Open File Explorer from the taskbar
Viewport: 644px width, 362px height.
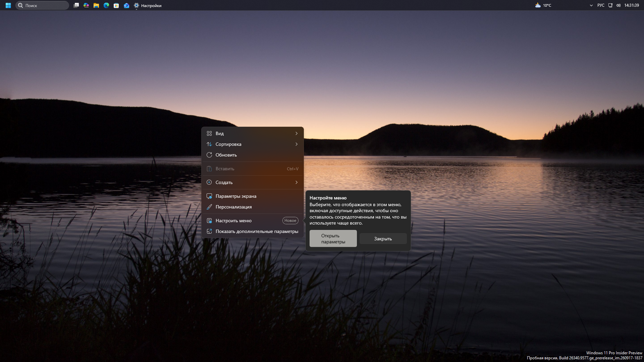coord(96,5)
